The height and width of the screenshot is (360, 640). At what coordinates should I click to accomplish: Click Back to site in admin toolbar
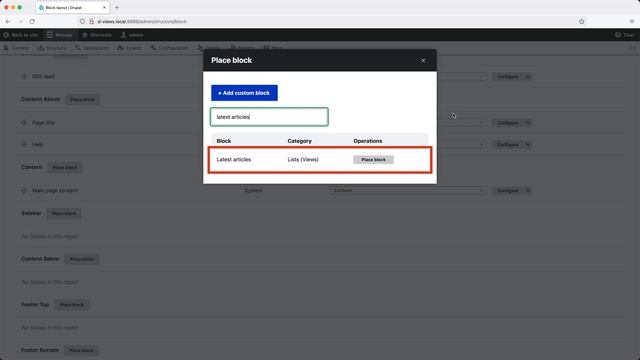[x=21, y=35]
